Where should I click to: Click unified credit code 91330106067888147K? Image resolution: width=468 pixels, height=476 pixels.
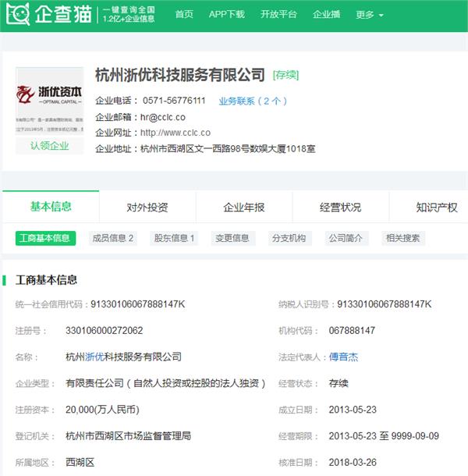(138, 304)
